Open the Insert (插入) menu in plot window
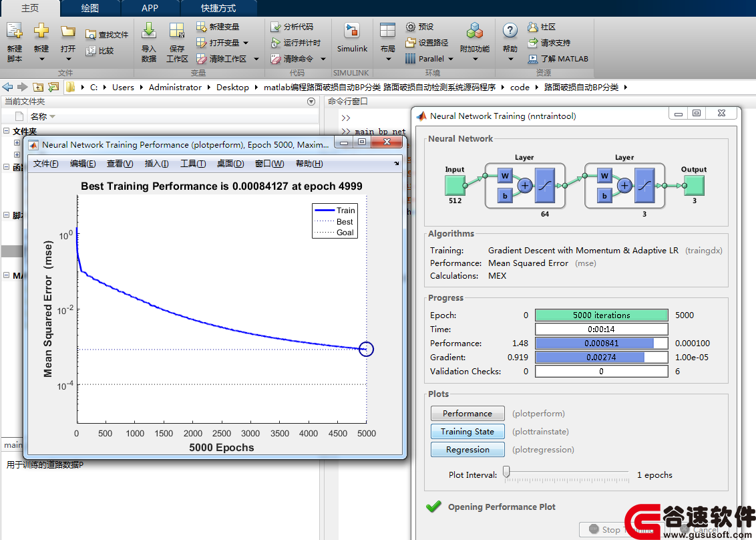756x540 pixels. pos(157,164)
